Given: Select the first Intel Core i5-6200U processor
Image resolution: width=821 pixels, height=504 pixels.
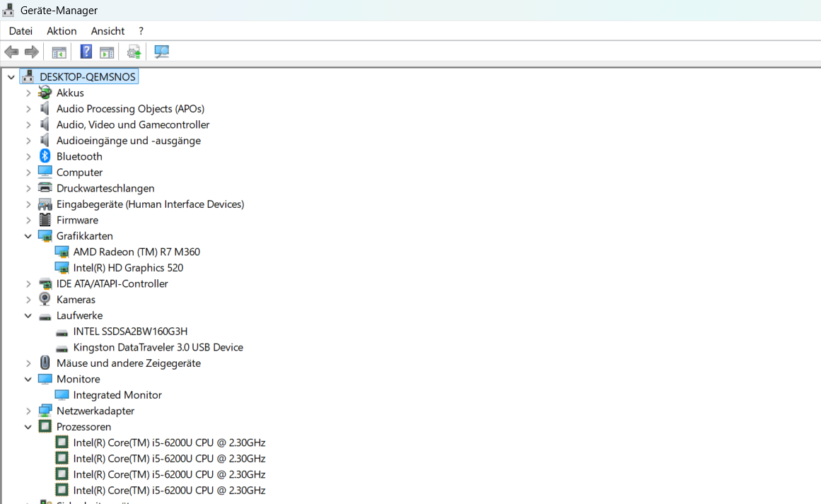Looking at the screenshot, I should point(169,443).
